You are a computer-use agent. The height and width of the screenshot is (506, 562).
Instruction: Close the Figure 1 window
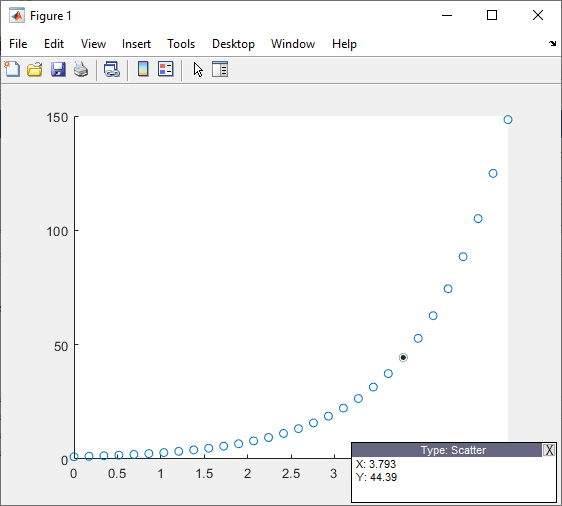(x=538, y=15)
